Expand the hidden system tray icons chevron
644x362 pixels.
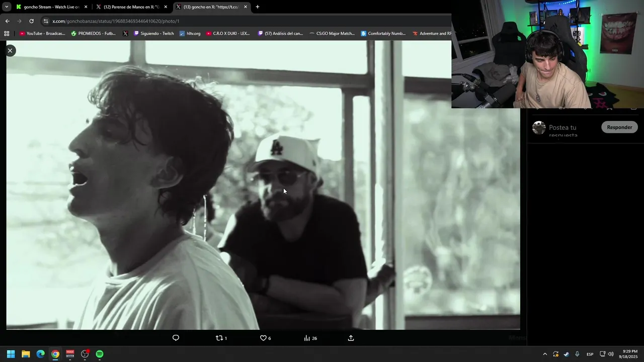(x=545, y=354)
